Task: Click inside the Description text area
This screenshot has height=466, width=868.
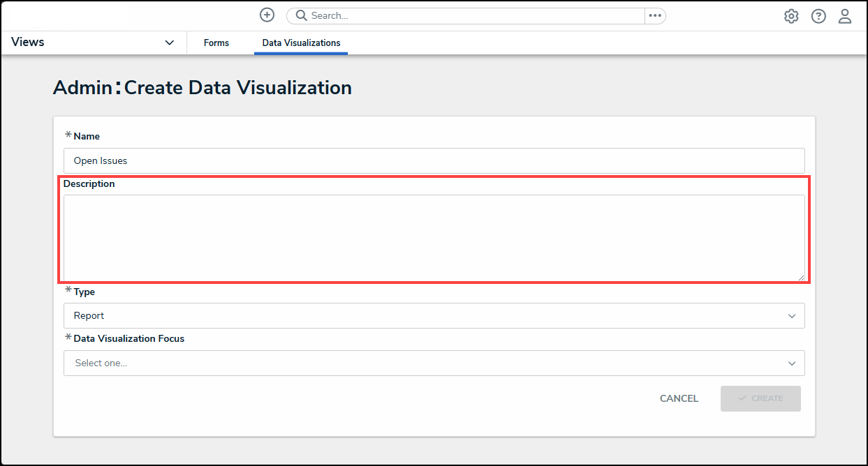Action: pos(434,237)
